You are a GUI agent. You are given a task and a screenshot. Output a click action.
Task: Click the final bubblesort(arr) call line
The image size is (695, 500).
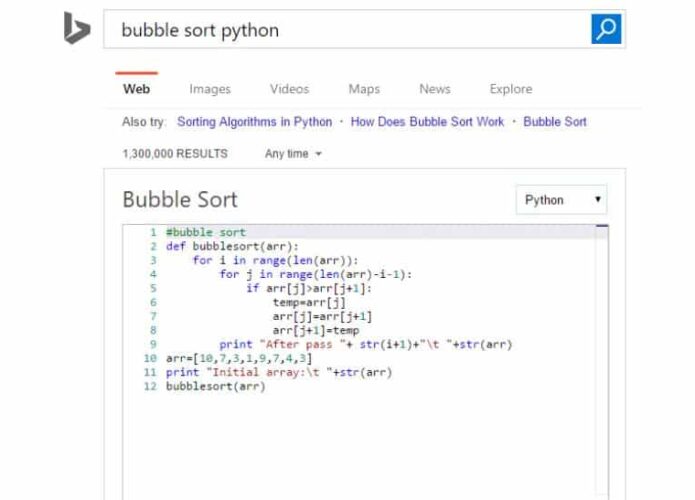click(x=215, y=387)
